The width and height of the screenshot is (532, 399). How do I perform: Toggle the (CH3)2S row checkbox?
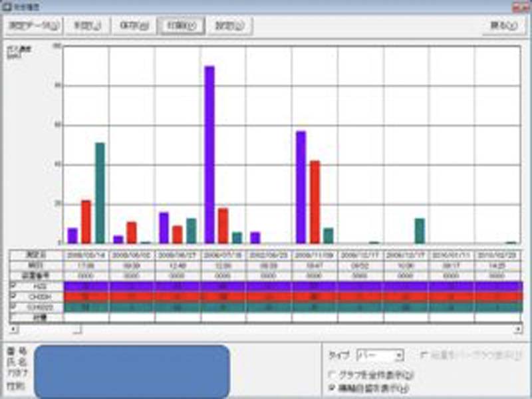point(13,307)
